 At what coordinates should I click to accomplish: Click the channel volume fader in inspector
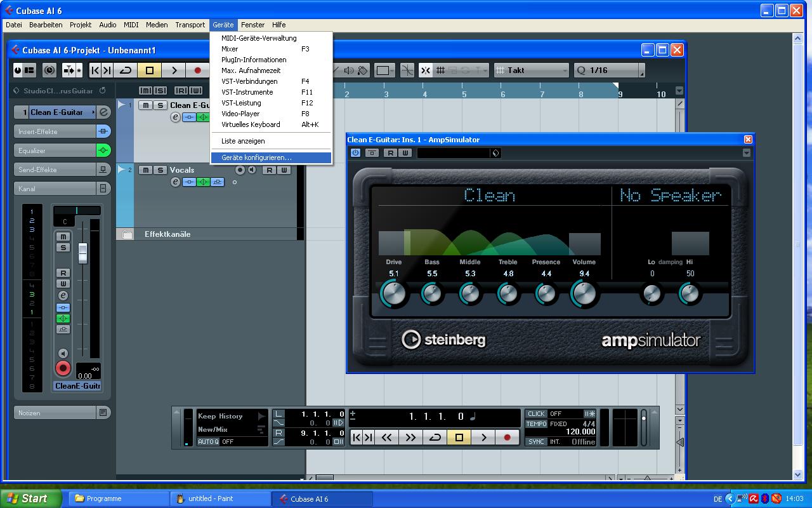pos(82,253)
